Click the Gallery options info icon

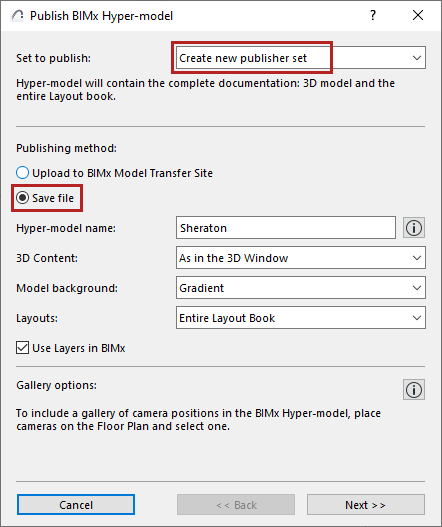(414, 390)
